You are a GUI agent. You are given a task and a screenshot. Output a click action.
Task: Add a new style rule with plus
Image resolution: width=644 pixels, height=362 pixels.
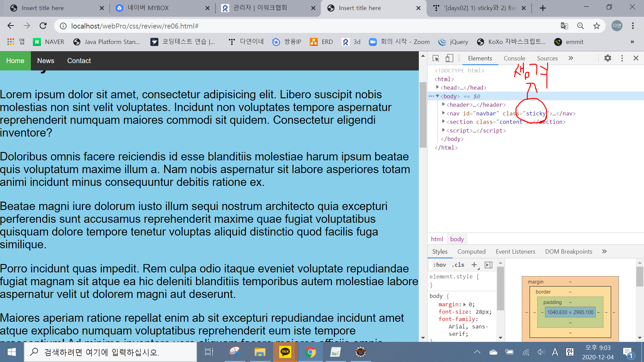[x=474, y=265]
